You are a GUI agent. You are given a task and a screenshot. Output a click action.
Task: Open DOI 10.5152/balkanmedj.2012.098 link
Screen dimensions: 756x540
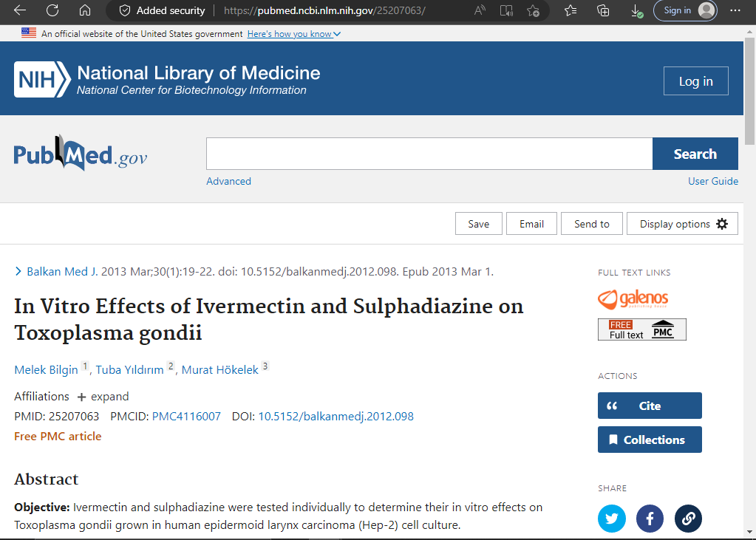pyautogui.click(x=336, y=416)
